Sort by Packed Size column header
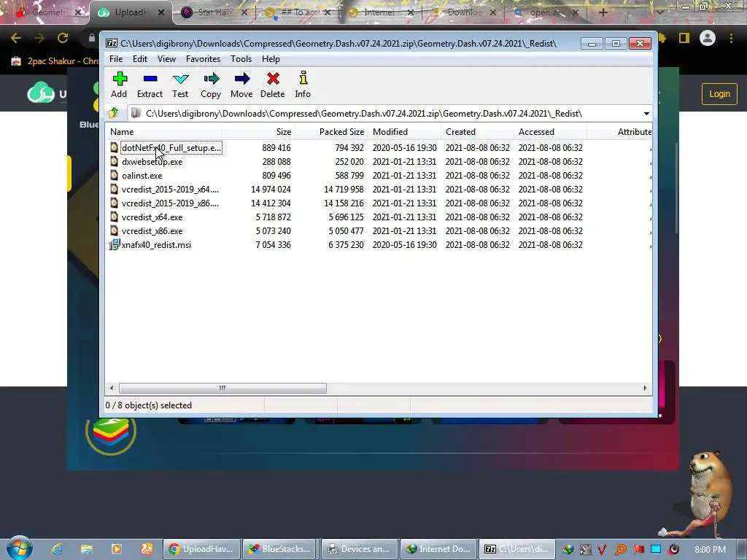 [x=331, y=132]
